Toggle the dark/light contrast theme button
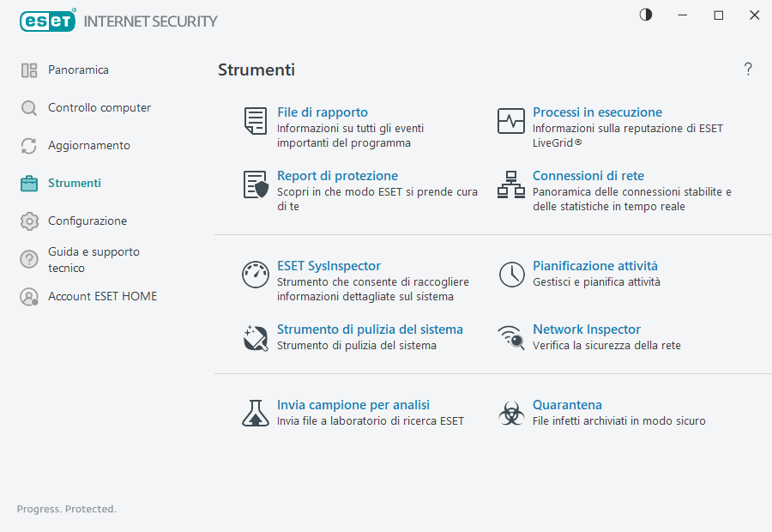The image size is (772, 532). [x=645, y=15]
